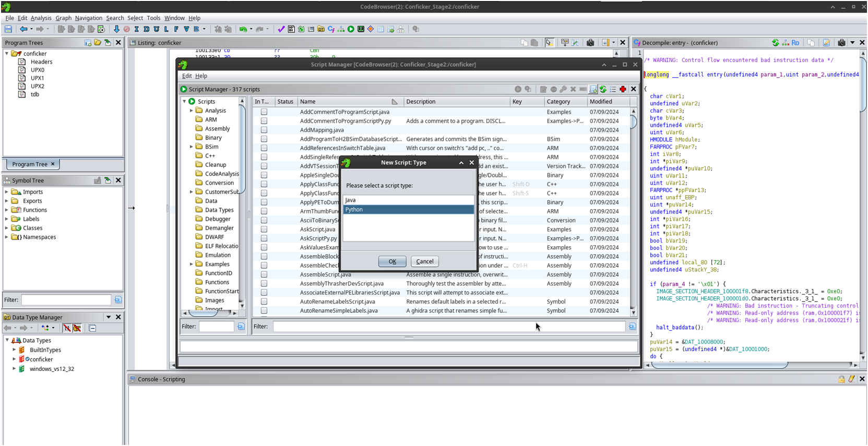
Task: Open the Navigation menu
Action: click(89, 18)
